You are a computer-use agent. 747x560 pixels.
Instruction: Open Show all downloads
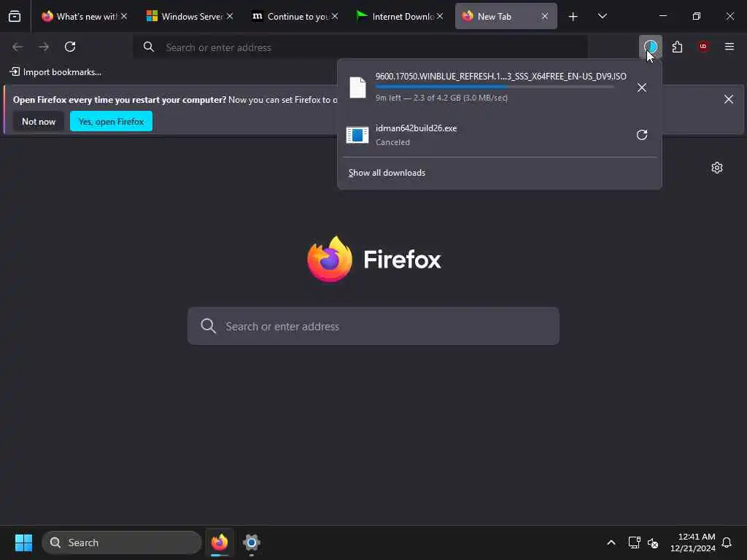387,173
